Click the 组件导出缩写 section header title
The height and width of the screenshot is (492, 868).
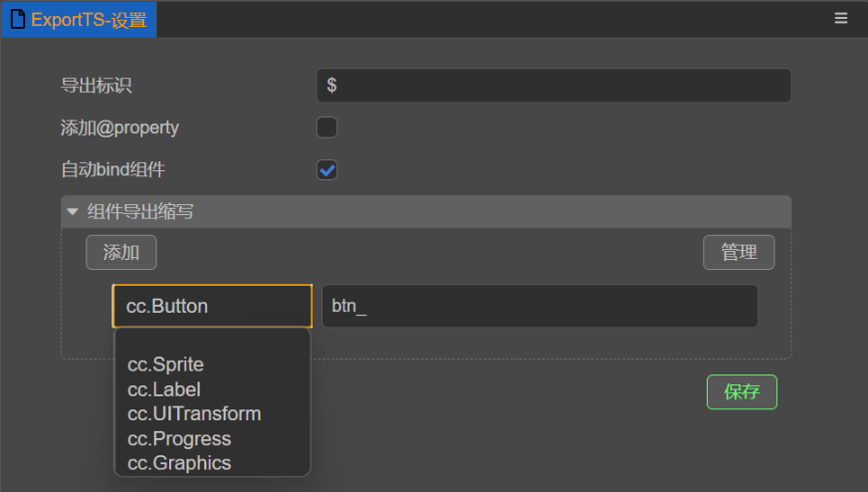coord(140,211)
